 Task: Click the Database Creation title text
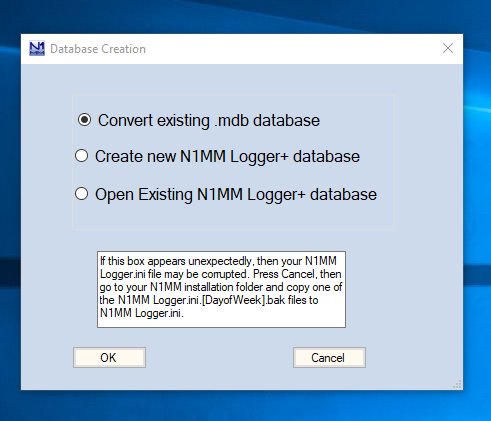pyautogui.click(x=98, y=49)
